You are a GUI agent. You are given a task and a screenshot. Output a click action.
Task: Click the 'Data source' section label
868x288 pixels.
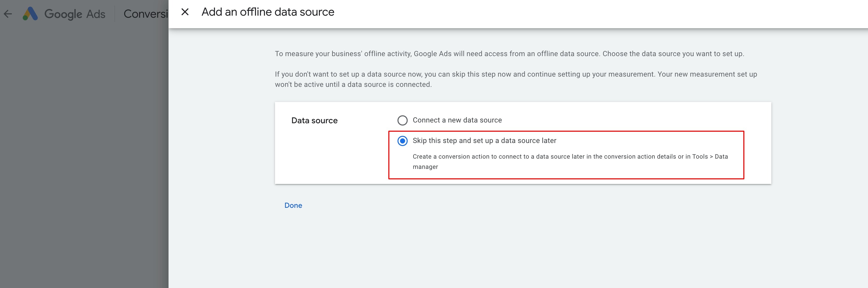point(314,120)
